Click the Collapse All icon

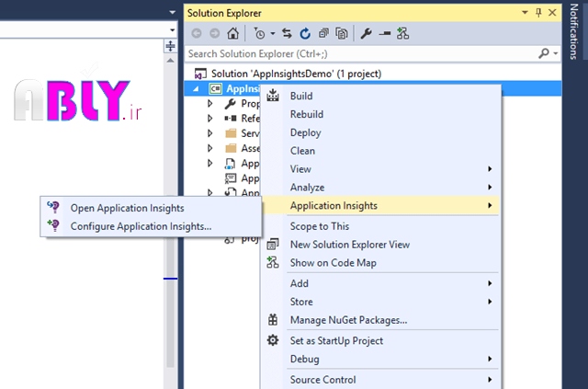[323, 33]
